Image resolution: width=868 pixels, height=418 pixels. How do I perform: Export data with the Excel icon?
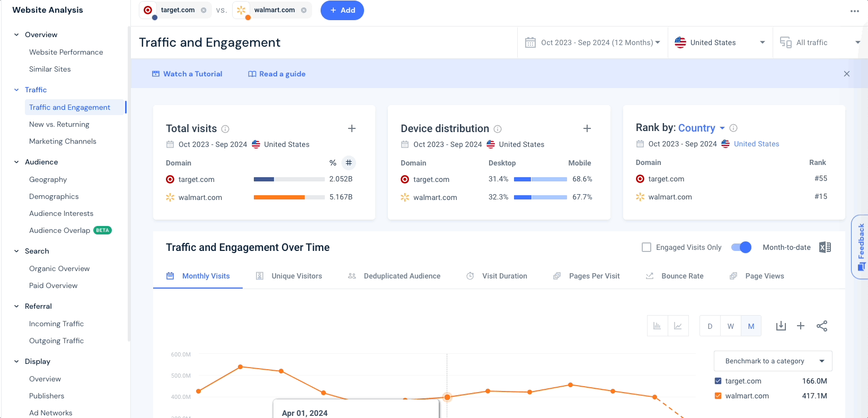(x=825, y=247)
